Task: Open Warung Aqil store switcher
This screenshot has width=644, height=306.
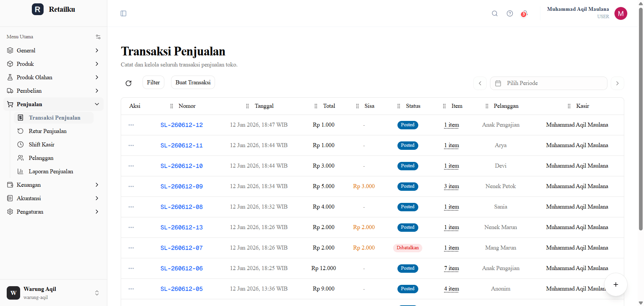Action: pos(54,293)
